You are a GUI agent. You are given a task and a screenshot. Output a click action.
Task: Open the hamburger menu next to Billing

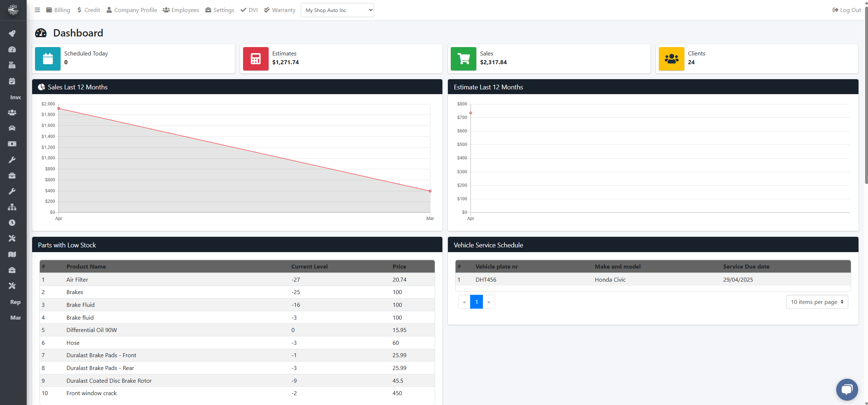[37, 10]
